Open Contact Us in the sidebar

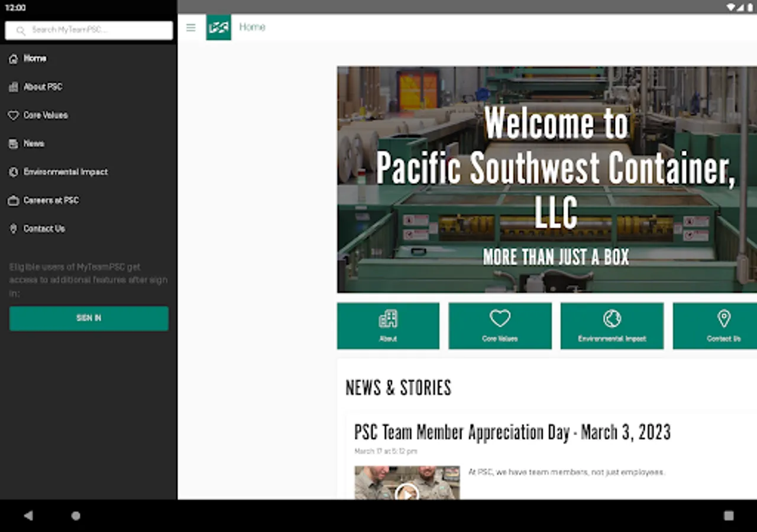[x=89, y=229]
